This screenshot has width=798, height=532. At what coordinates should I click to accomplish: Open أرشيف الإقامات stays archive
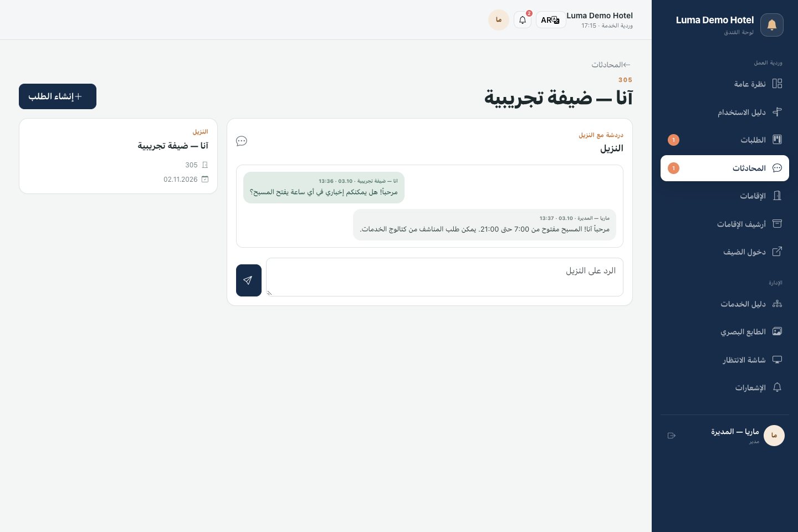pos(724,224)
